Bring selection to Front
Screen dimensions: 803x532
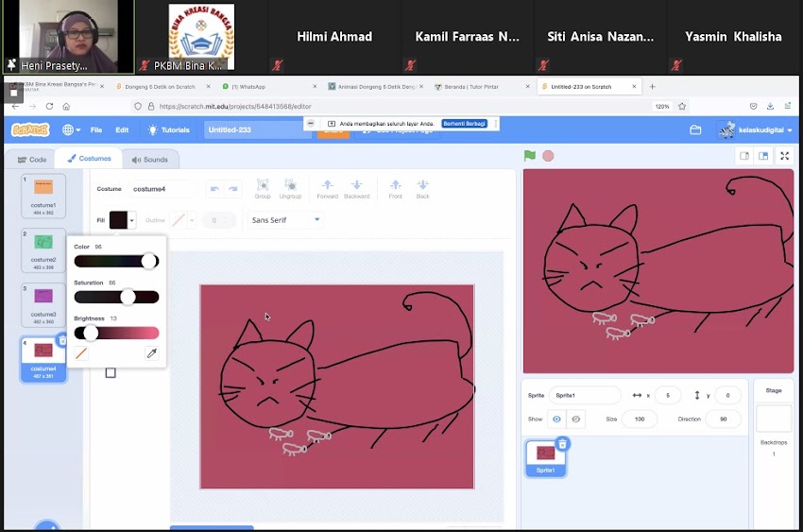click(x=395, y=189)
